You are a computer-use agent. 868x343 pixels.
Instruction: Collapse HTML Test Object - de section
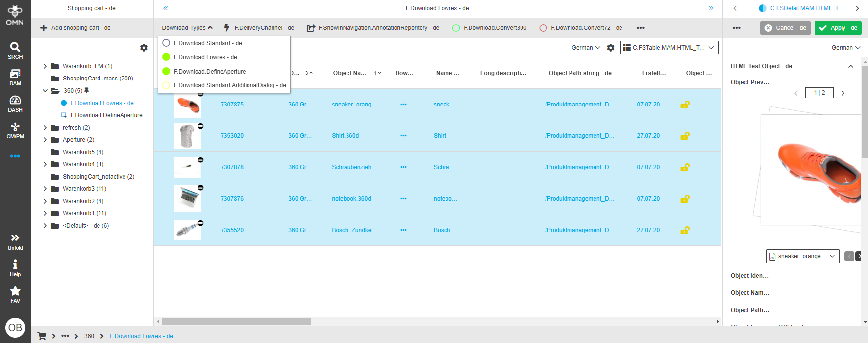coord(851,66)
